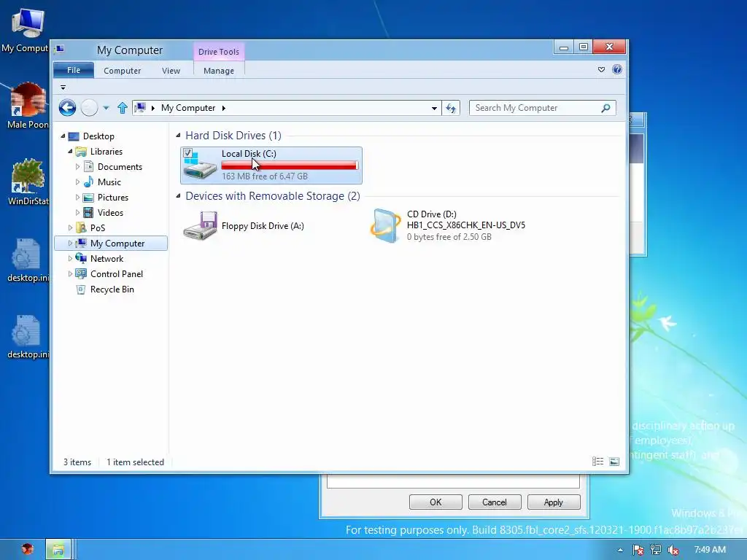Select the CD Drive (D:) icon
The height and width of the screenshot is (560, 747).
click(x=385, y=226)
